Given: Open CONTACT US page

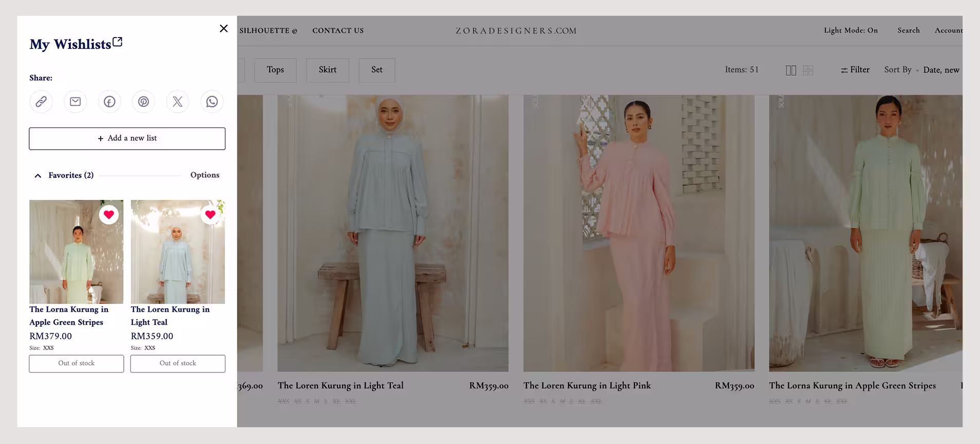Looking at the screenshot, I should point(338,31).
